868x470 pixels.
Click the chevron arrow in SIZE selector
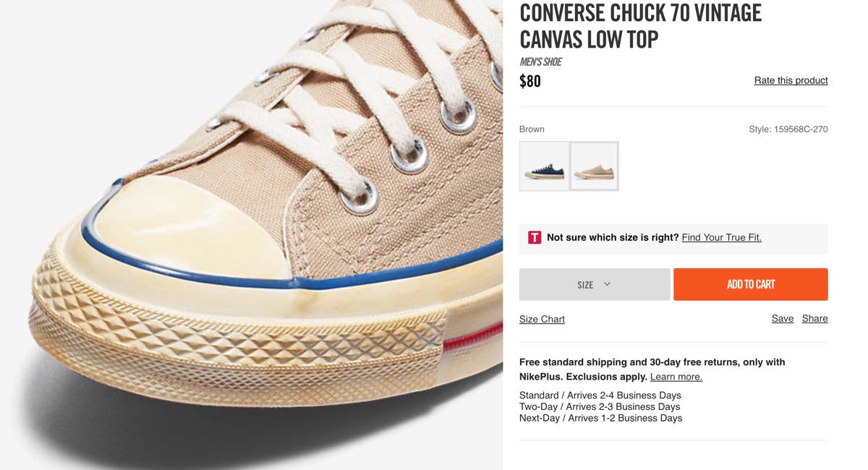(x=607, y=284)
